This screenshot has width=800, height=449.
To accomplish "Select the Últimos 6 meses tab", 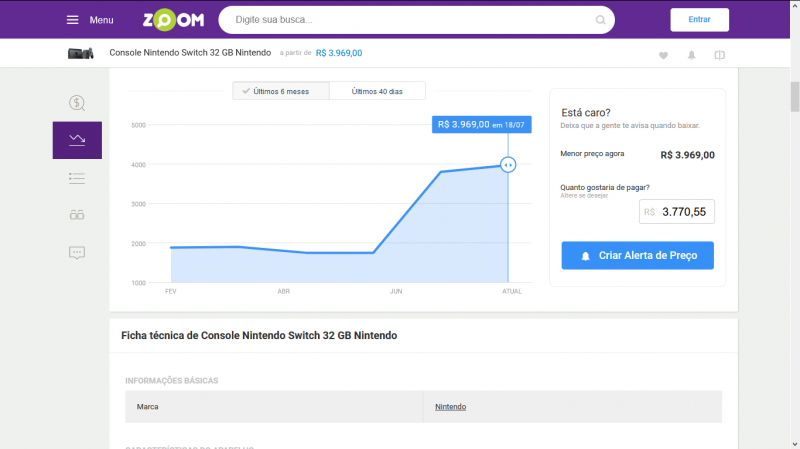I will coord(281,91).
